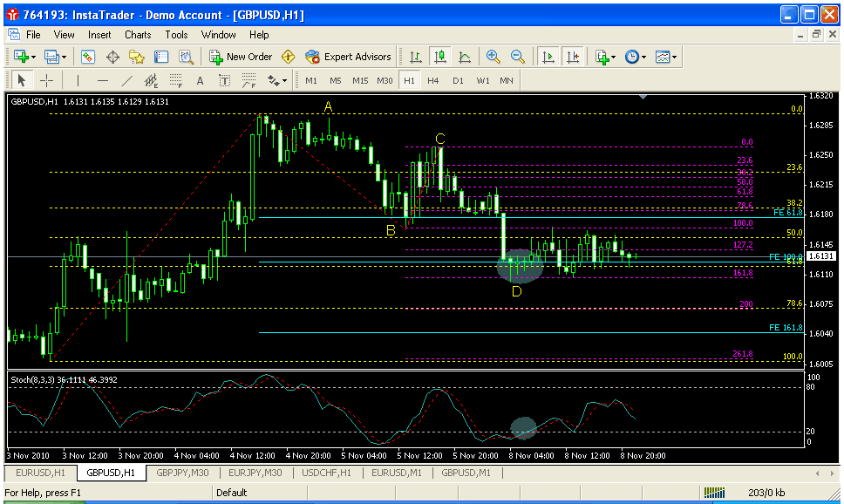Switch to the GBPJPY,M30 chart tab
844x504 pixels.
pyautogui.click(x=181, y=472)
